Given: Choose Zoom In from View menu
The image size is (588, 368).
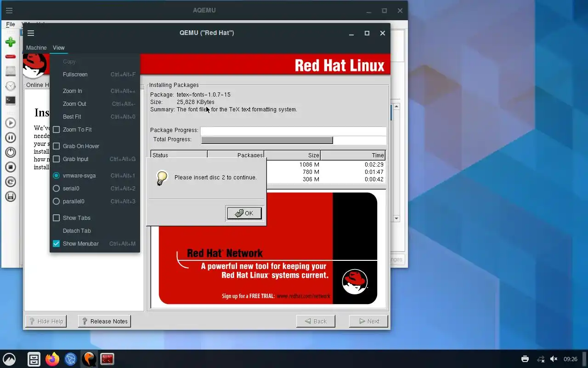Looking at the screenshot, I should tap(95, 91).
